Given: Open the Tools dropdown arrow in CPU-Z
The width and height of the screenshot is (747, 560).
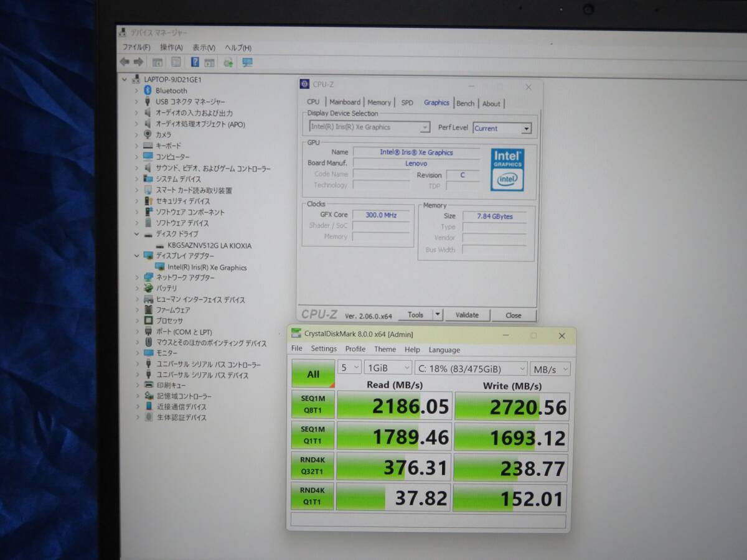Looking at the screenshot, I should point(437,315).
